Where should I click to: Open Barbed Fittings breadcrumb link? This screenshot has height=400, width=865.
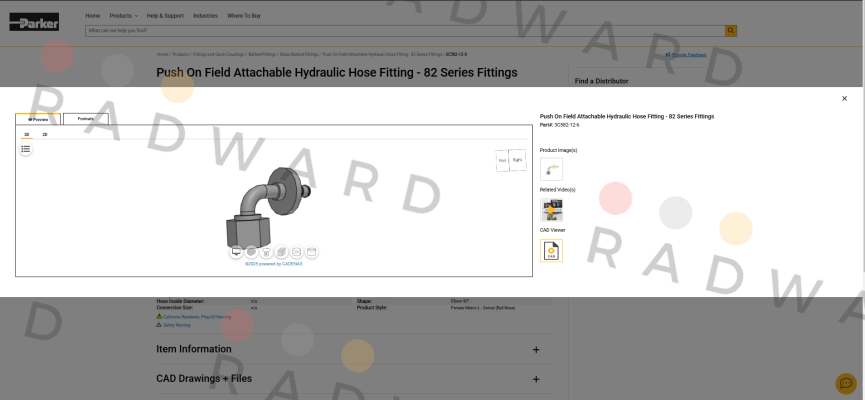(x=262, y=55)
